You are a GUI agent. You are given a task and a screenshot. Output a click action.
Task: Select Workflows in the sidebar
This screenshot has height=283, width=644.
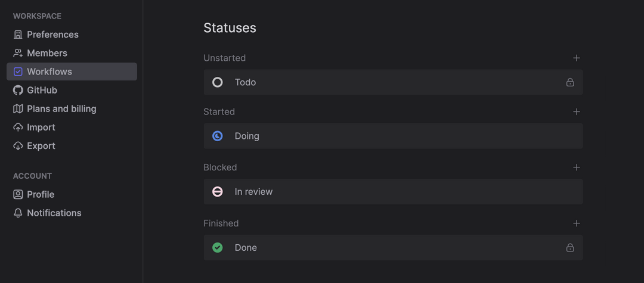pyautogui.click(x=49, y=71)
